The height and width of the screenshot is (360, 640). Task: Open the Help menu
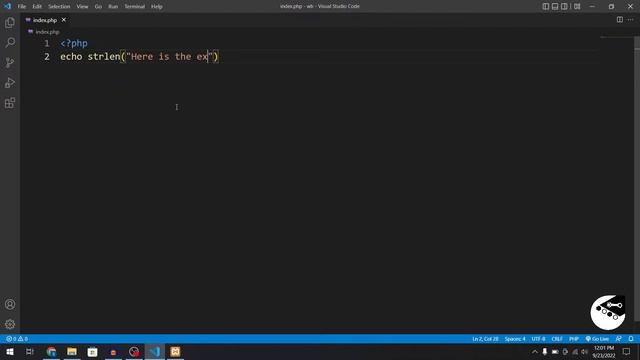(x=157, y=7)
